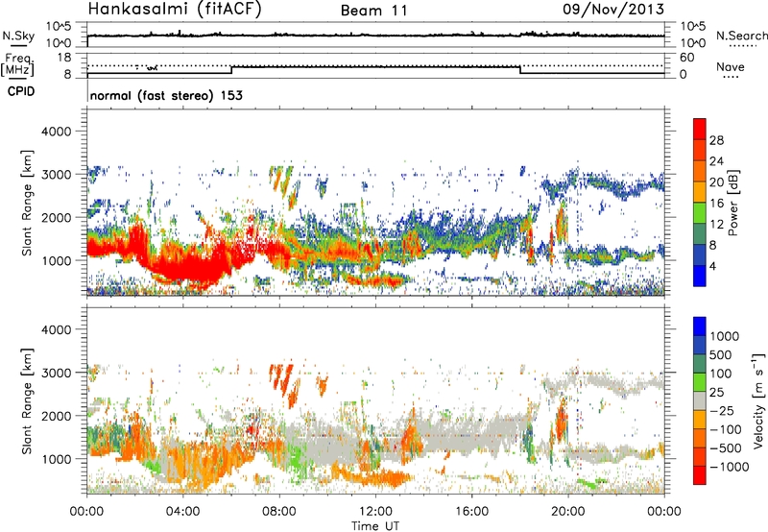
Task: Click the "3000" tick of the Power panel
Action: tap(56, 175)
